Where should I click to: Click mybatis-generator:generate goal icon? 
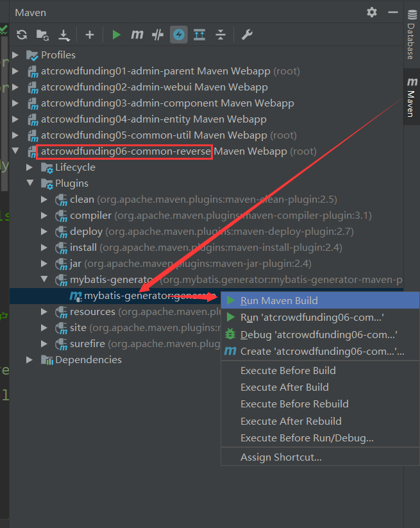[76, 296]
